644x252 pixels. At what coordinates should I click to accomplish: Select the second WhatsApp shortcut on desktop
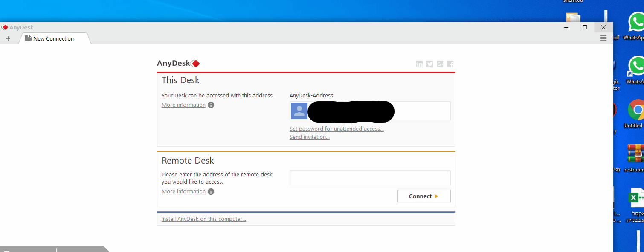point(635,70)
